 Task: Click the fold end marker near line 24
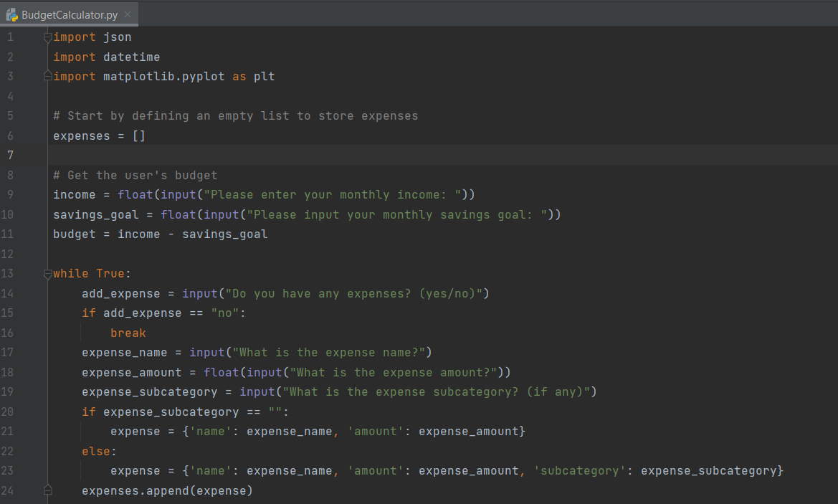tap(47, 490)
